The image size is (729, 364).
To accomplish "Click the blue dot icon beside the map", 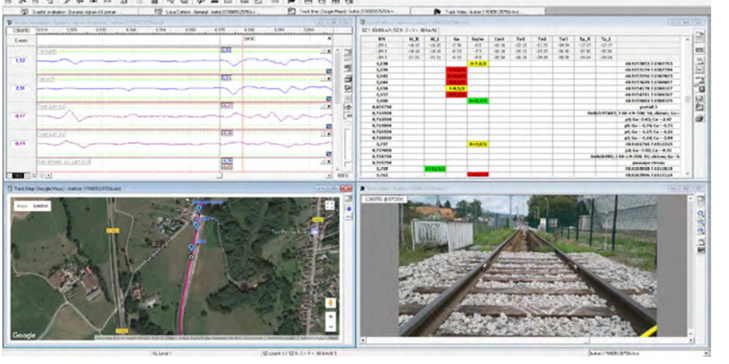I will click(x=349, y=209).
